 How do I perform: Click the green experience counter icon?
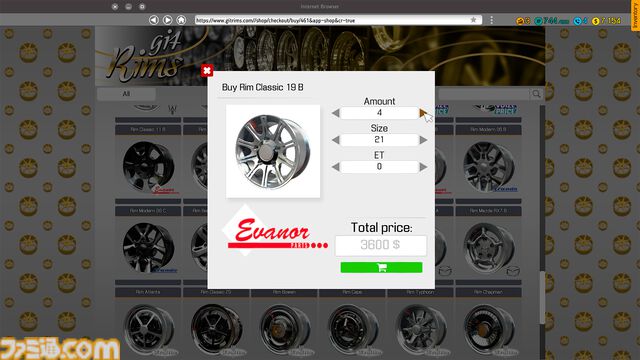coord(539,21)
